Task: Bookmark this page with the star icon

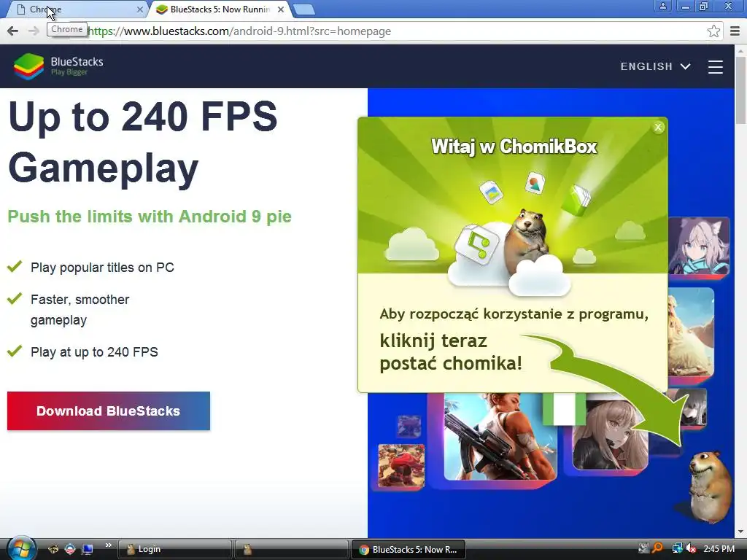Action: pyautogui.click(x=713, y=31)
